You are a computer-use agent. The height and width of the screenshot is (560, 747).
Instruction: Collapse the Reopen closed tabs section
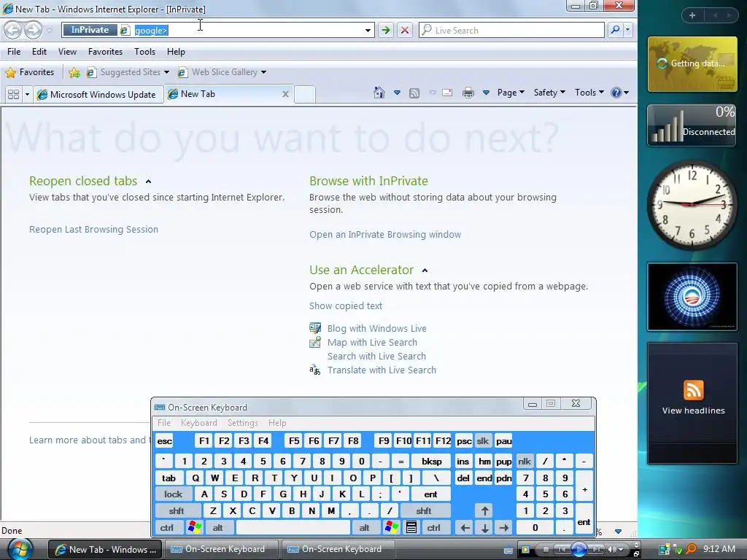148,182
